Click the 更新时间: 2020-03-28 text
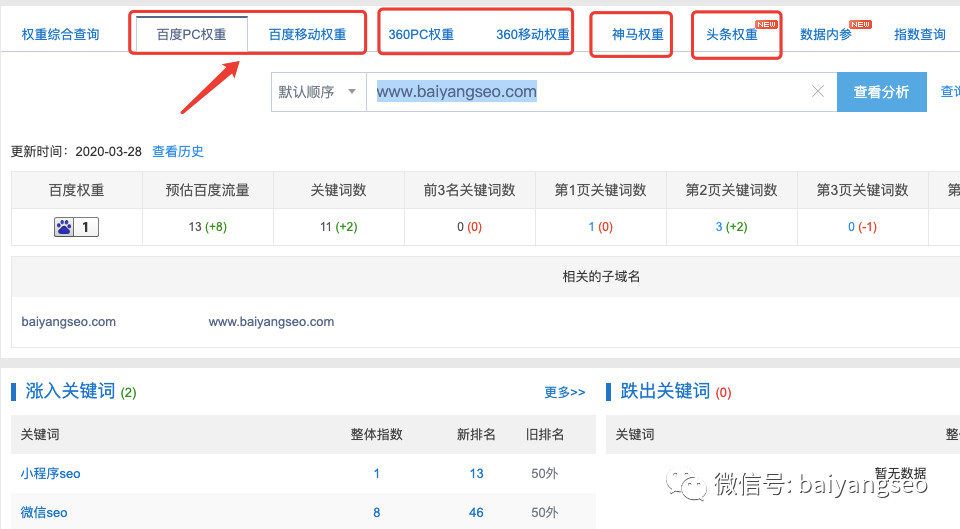 [77, 151]
